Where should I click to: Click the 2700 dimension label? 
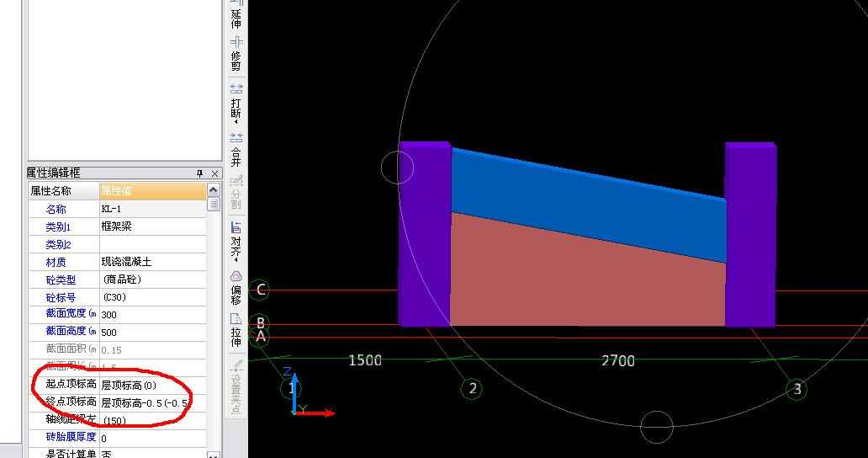click(618, 360)
